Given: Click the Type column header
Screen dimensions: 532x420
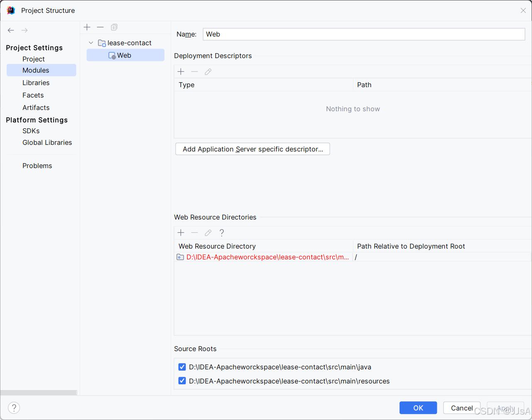Looking at the screenshot, I should pos(264,85).
